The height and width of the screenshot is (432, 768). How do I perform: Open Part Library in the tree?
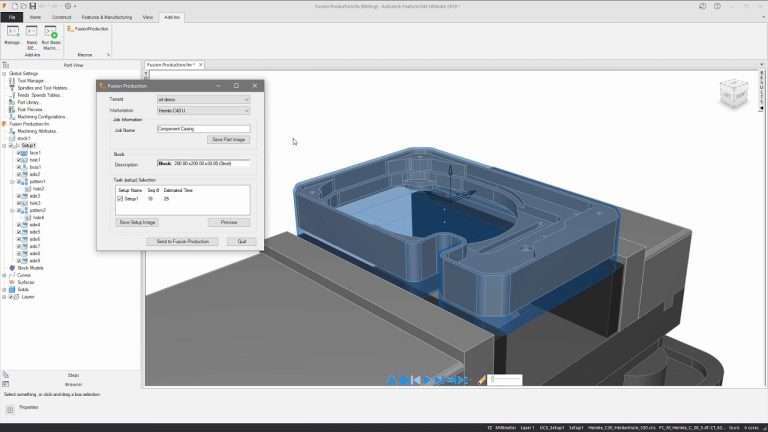pyautogui.click(x=28, y=102)
